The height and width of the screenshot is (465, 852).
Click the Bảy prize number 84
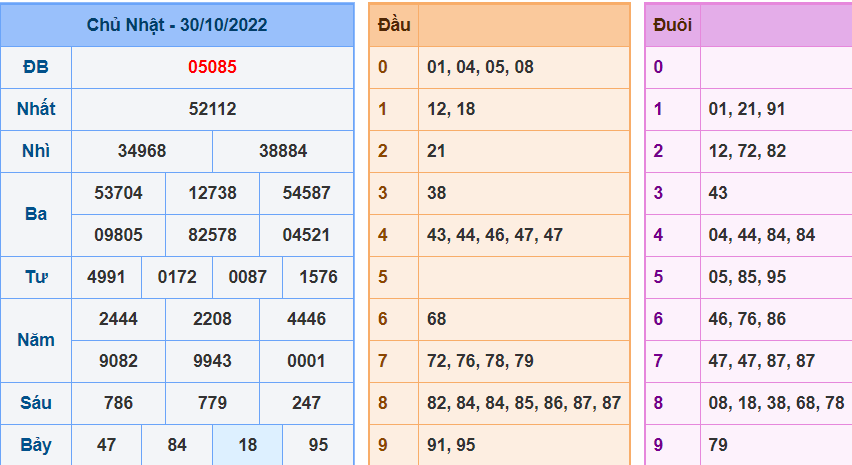tap(177, 445)
